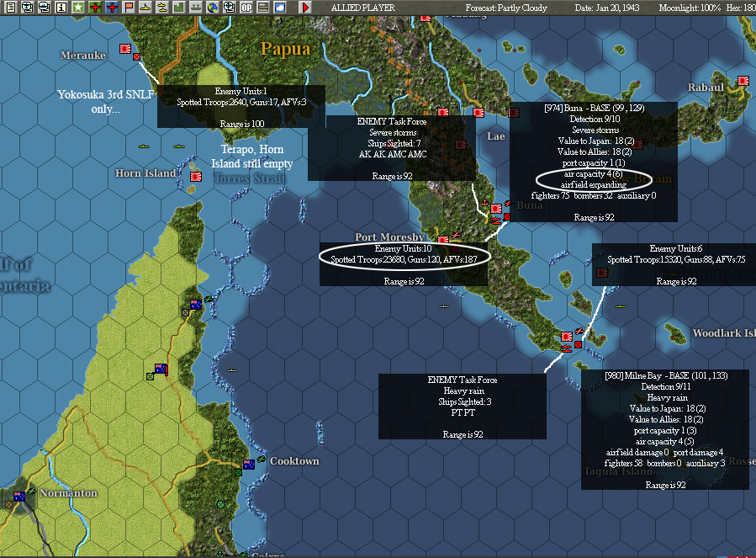Select the red plane on blue icon
The width and height of the screenshot is (756, 558).
coord(112,8)
